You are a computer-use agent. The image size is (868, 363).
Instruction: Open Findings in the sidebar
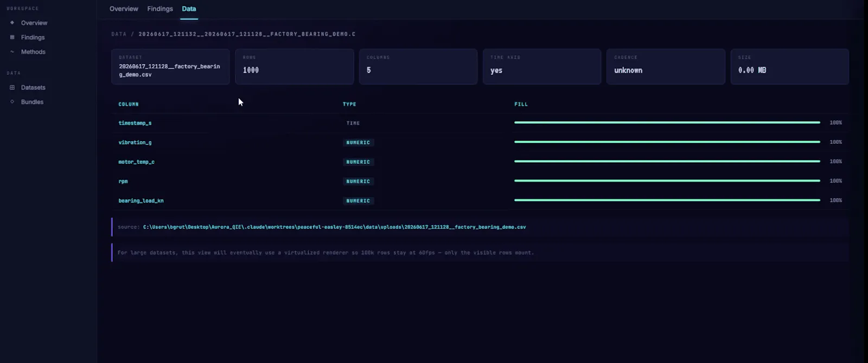pyautogui.click(x=33, y=37)
